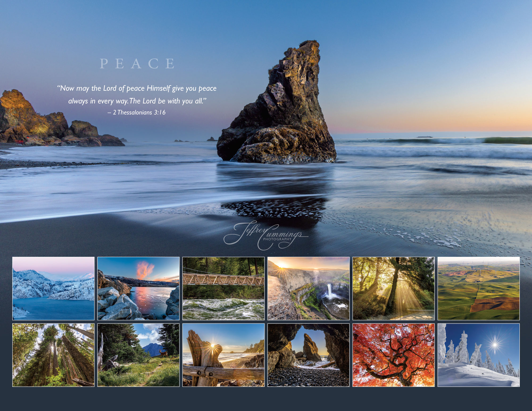Open the canyon waterfall sunrise thumbnail

coord(309,288)
